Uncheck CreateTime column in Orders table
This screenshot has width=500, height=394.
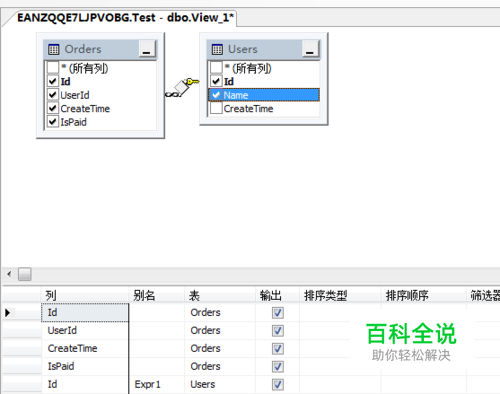point(53,108)
